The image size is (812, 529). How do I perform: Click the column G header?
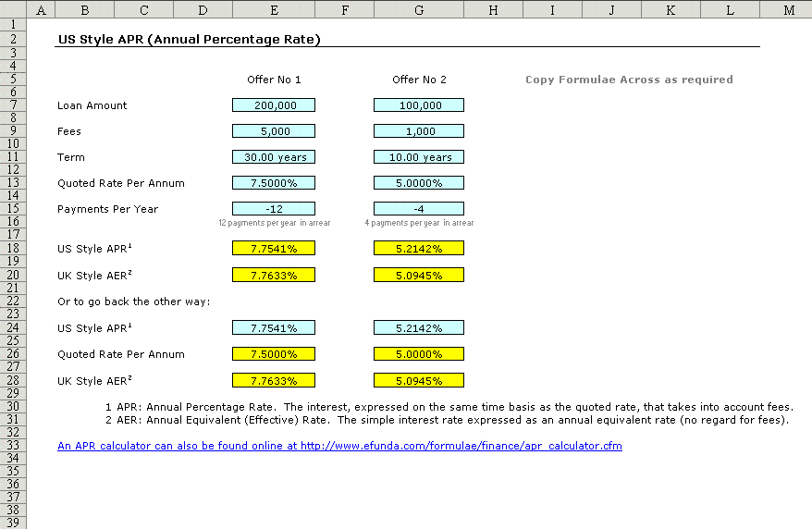(419, 9)
